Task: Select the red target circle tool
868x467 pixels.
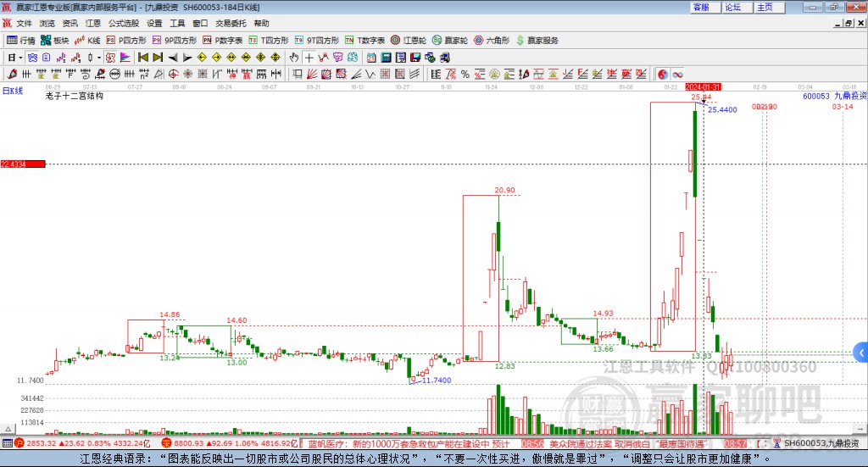Action: [x=173, y=74]
